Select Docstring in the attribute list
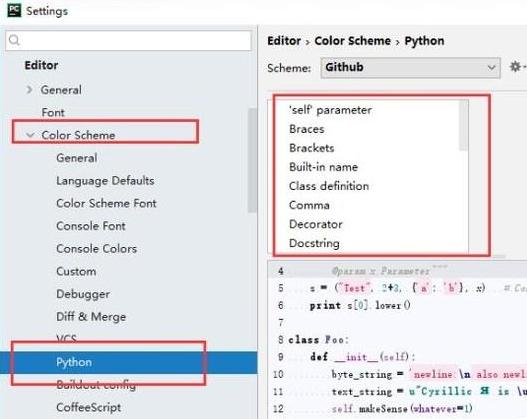Image resolution: width=527 pixels, height=419 pixels. [x=314, y=243]
